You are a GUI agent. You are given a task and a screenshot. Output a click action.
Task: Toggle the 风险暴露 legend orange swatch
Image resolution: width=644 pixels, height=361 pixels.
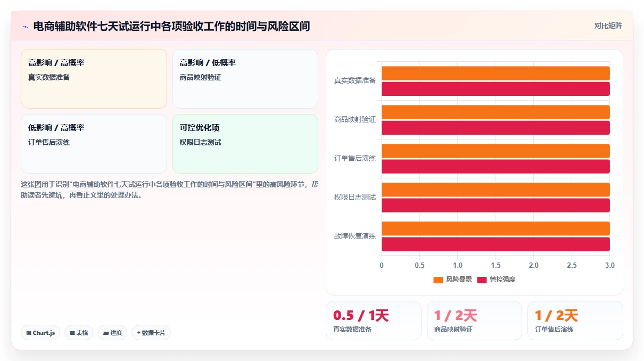pyautogui.click(x=438, y=280)
